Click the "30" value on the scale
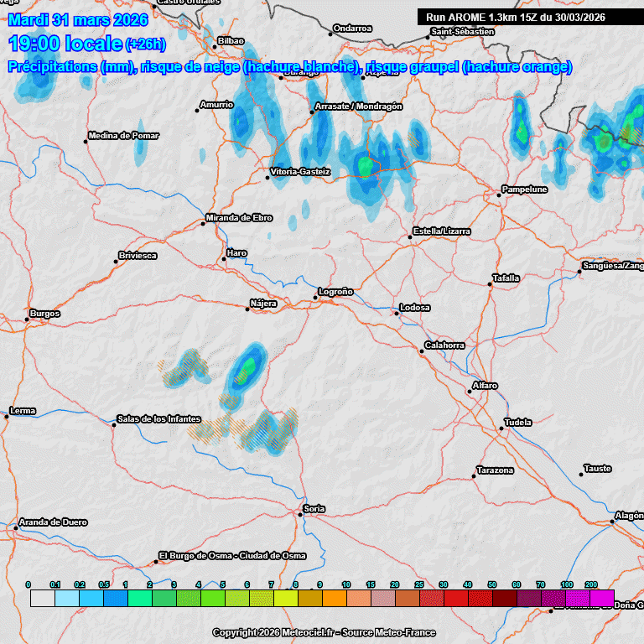644x644 pixels. pos(443,584)
